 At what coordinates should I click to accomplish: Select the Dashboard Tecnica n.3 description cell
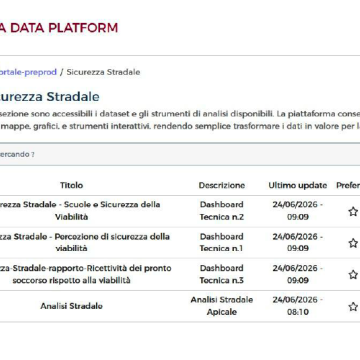222,274
